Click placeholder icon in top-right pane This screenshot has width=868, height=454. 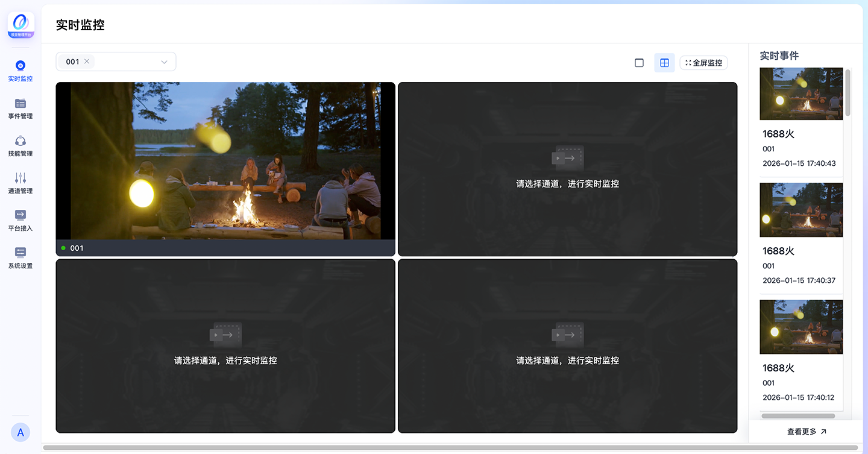click(x=568, y=158)
